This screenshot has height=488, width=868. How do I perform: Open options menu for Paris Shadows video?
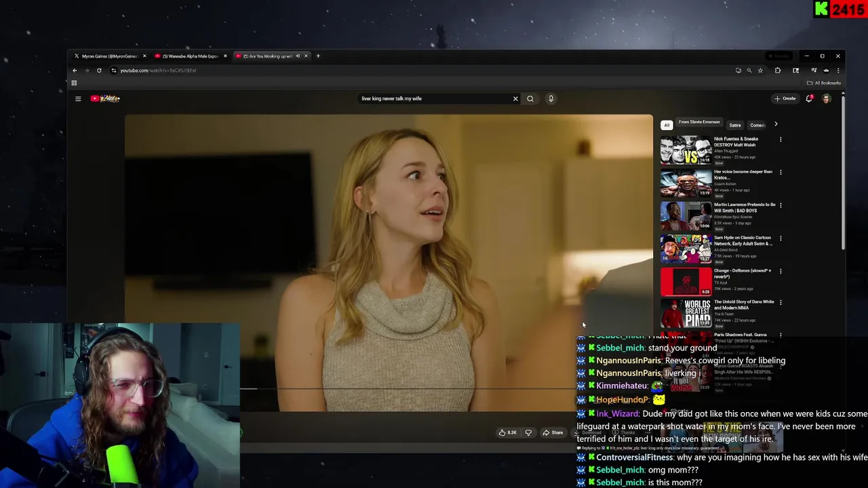tap(781, 335)
